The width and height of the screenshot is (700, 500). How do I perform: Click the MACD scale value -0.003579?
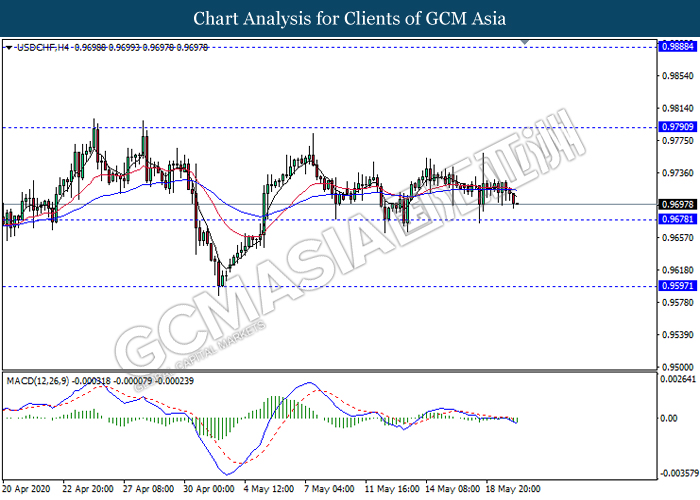click(x=679, y=473)
